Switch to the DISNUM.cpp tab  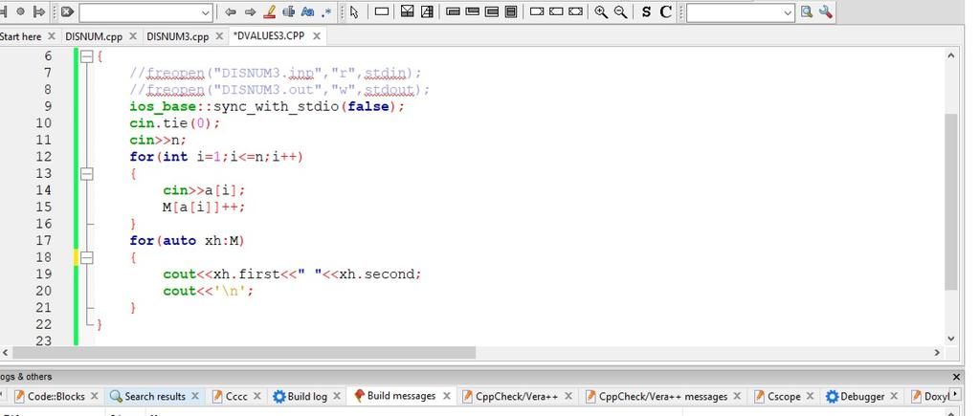click(x=94, y=36)
